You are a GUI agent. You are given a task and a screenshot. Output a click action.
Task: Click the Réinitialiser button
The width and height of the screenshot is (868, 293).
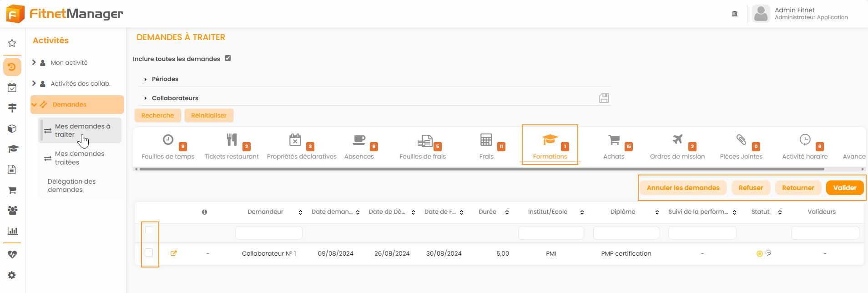[x=208, y=116]
